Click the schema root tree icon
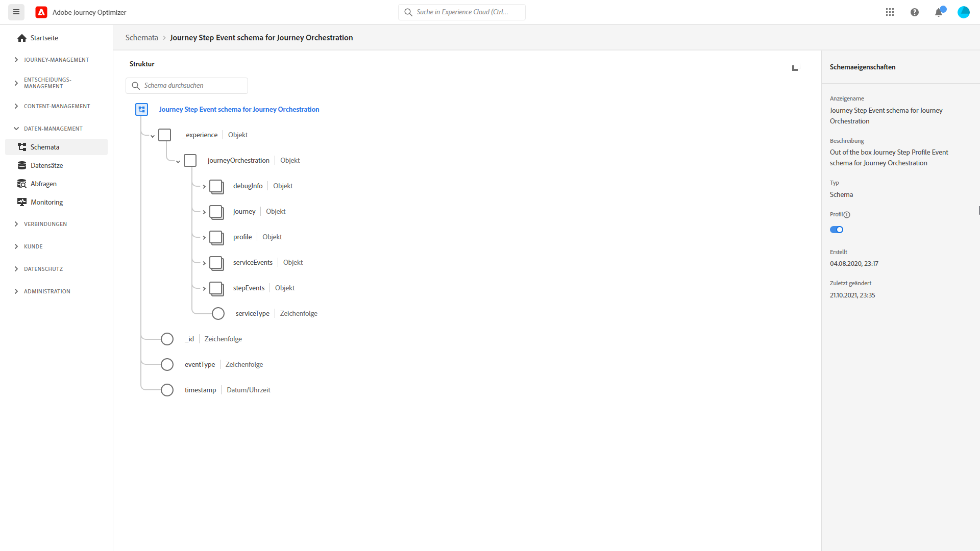The width and height of the screenshot is (980, 551). (141, 109)
